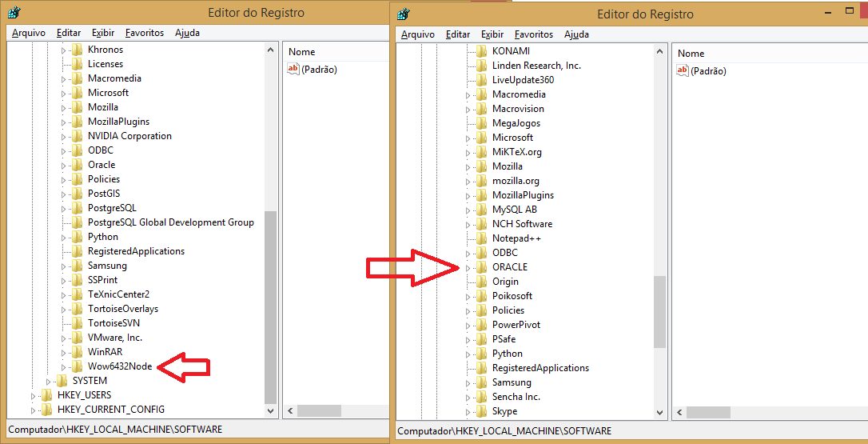Click MySQL AB folder icon
This screenshot has height=444, width=868.
click(482, 210)
